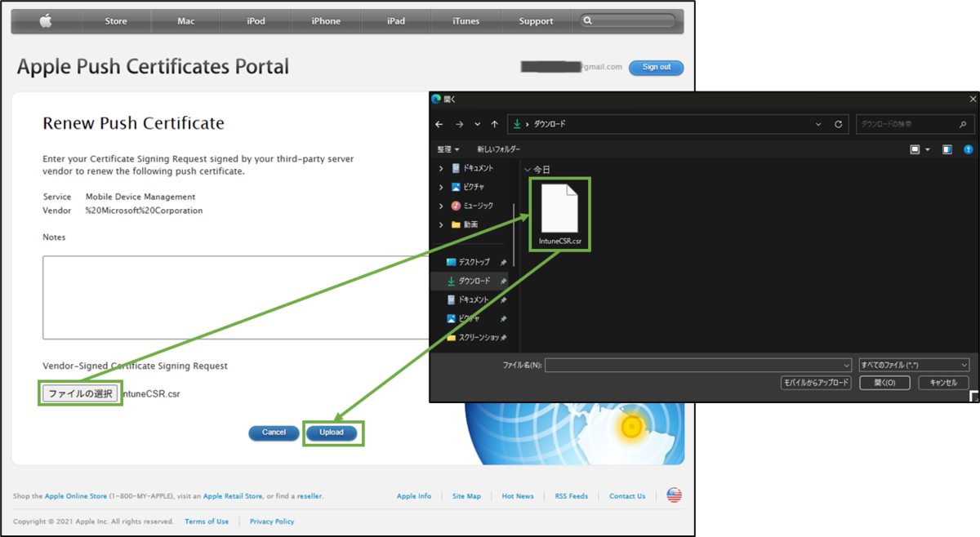Select the スクリーンショット folder in quick access
This screenshot has height=537, width=980.
coord(472,337)
